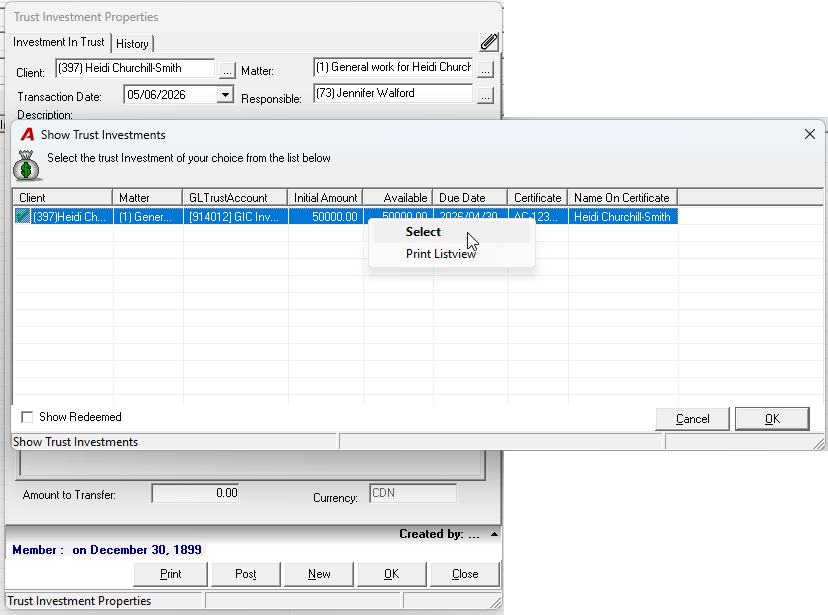Click the Amount to Transfer field

pos(195,494)
